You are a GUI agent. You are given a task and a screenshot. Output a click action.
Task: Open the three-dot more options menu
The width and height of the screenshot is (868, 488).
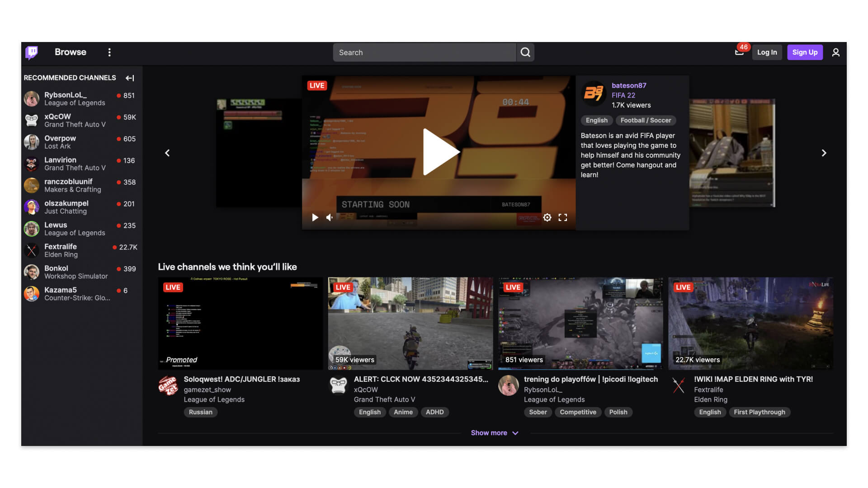[x=109, y=52]
